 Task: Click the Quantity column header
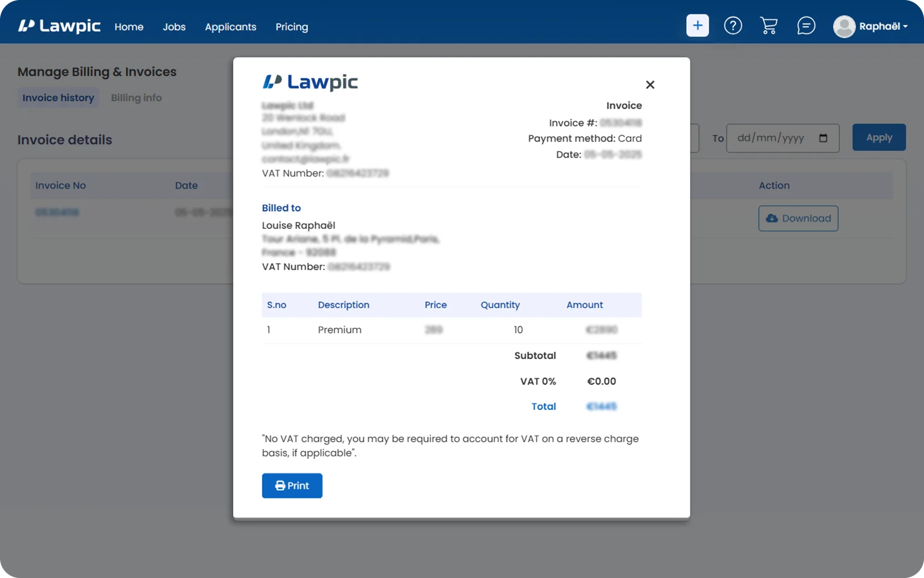coord(500,305)
